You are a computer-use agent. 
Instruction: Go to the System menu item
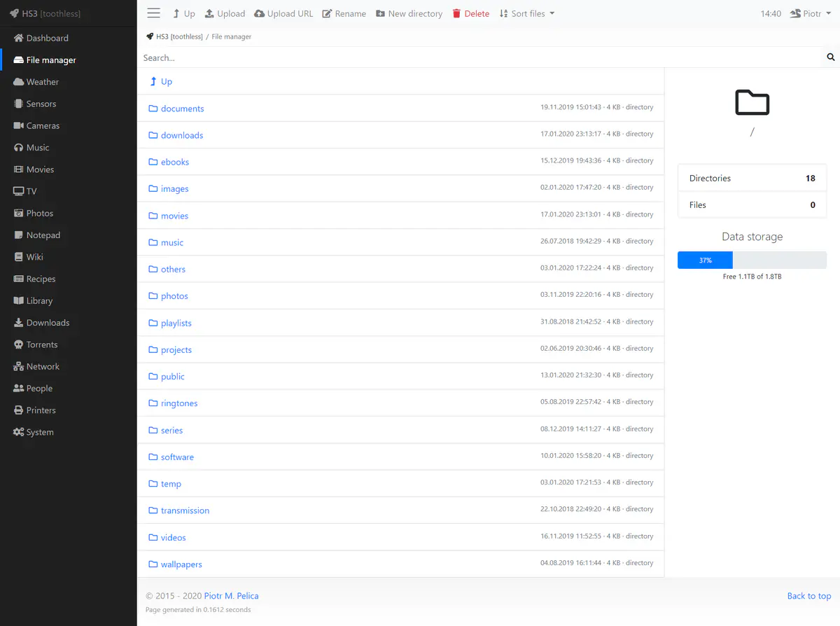(40, 432)
